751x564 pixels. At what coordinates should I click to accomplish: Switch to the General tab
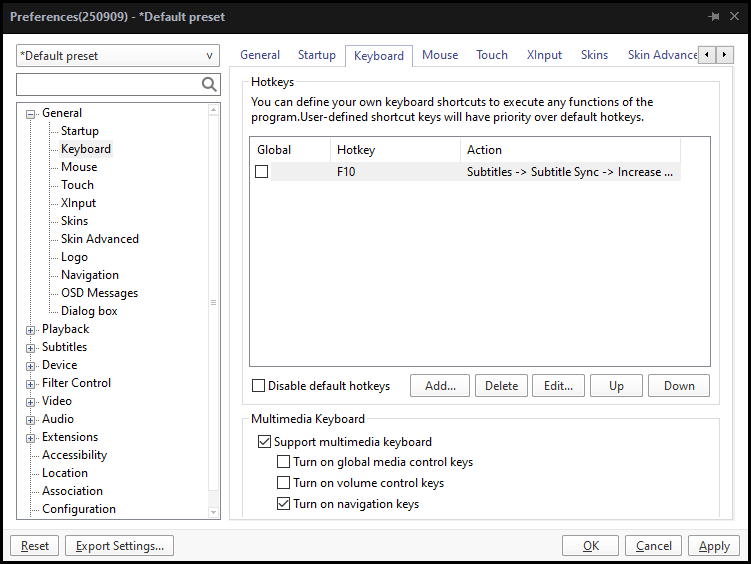pyautogui.click(x=260, y=55)
